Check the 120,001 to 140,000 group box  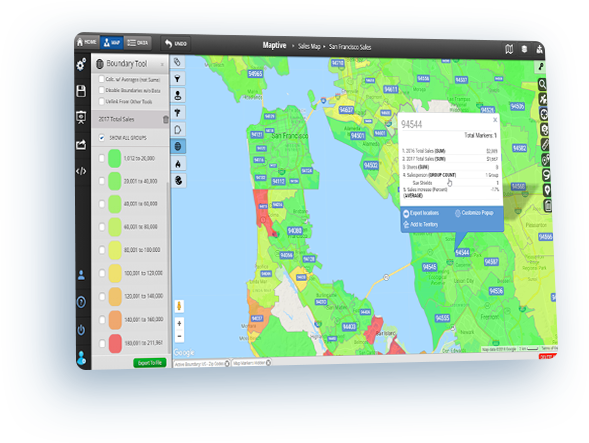click(102, 296)
